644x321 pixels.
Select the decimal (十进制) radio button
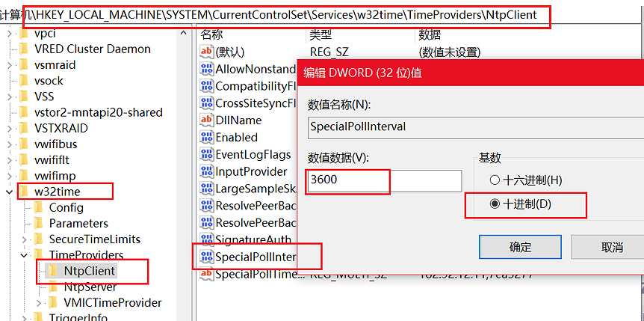click(493, 204)
